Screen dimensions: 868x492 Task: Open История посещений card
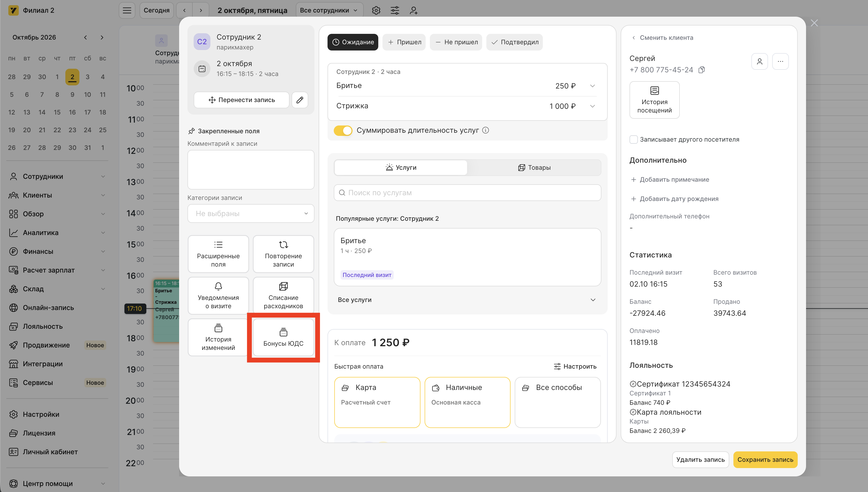(655, 100)
